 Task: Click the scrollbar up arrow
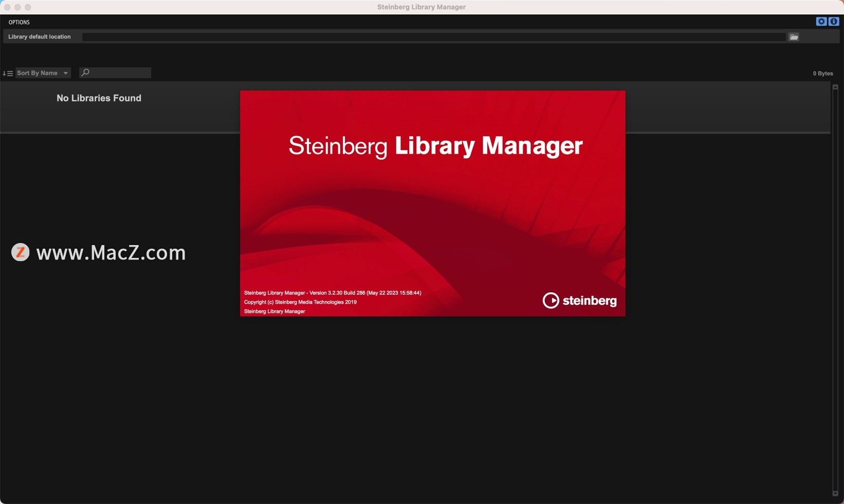point(835,87)
